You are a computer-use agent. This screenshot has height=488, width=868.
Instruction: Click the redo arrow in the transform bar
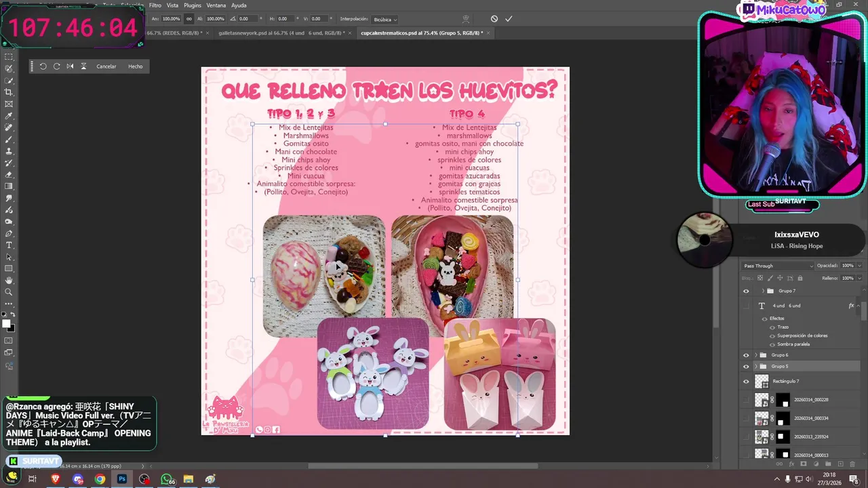[56, 66]
